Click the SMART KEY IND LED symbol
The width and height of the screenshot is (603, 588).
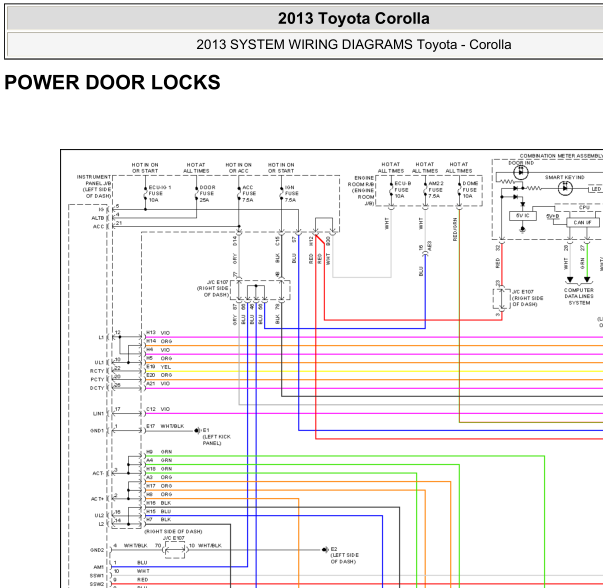(565, 188)
